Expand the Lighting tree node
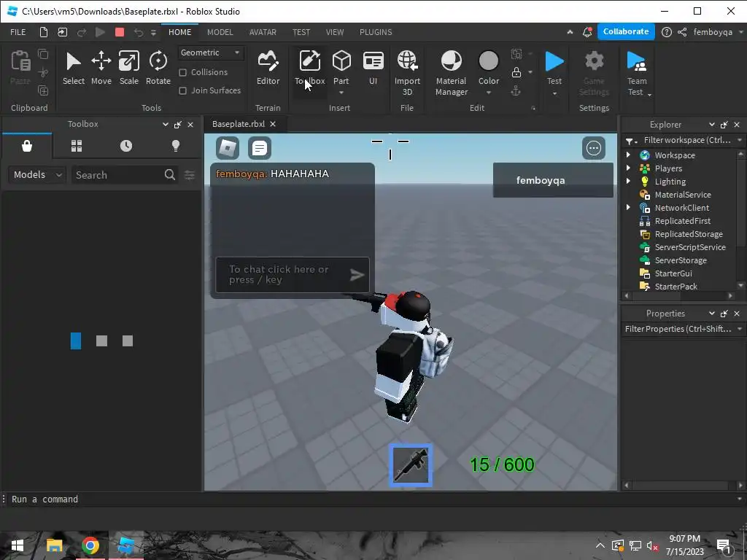Viewport: 747px width, 560px height. (628, 181)
